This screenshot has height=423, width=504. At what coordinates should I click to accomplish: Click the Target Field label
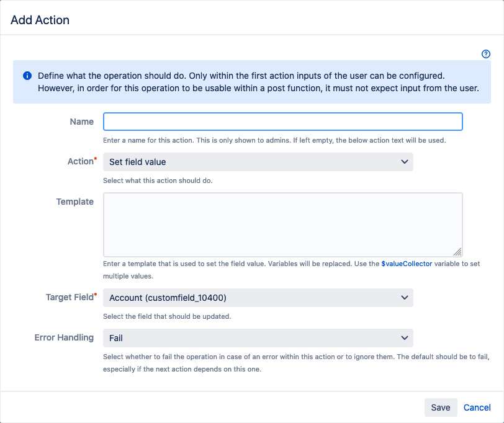point(70,297)
